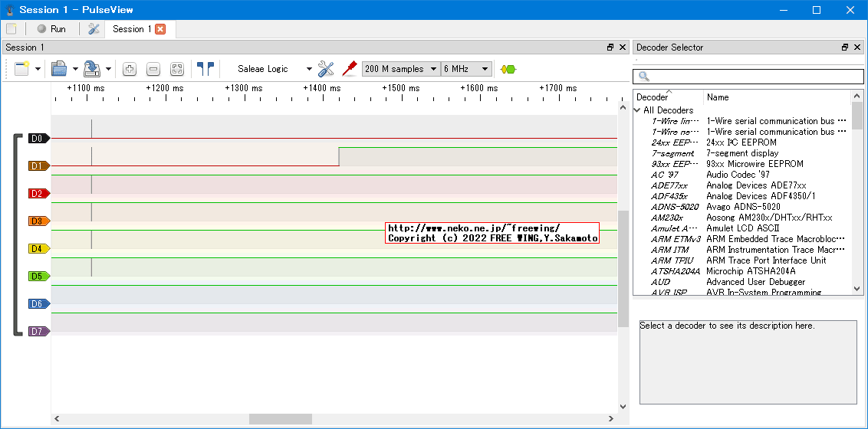Select the ARM TPIU decoder
The width and height of the screenshot is (868, 429).
coord(741,260)
